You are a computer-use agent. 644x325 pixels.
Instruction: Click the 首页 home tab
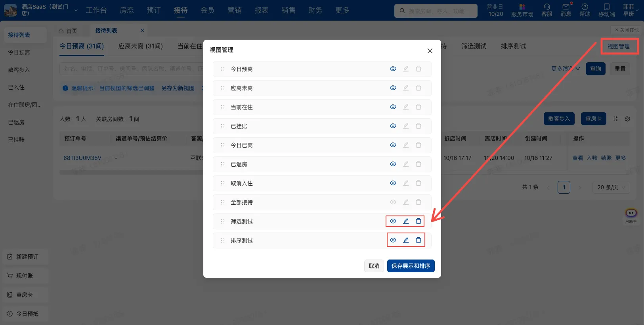click(x=68, y=31)
